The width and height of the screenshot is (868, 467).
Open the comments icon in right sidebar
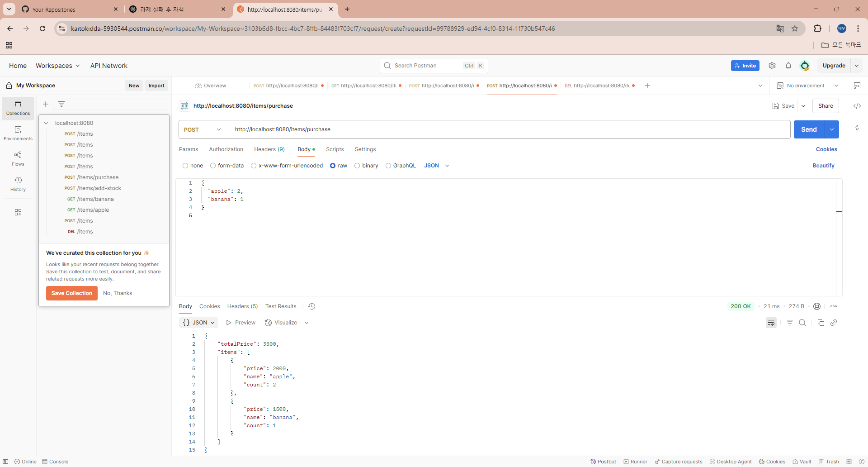(x=857, y=128)
